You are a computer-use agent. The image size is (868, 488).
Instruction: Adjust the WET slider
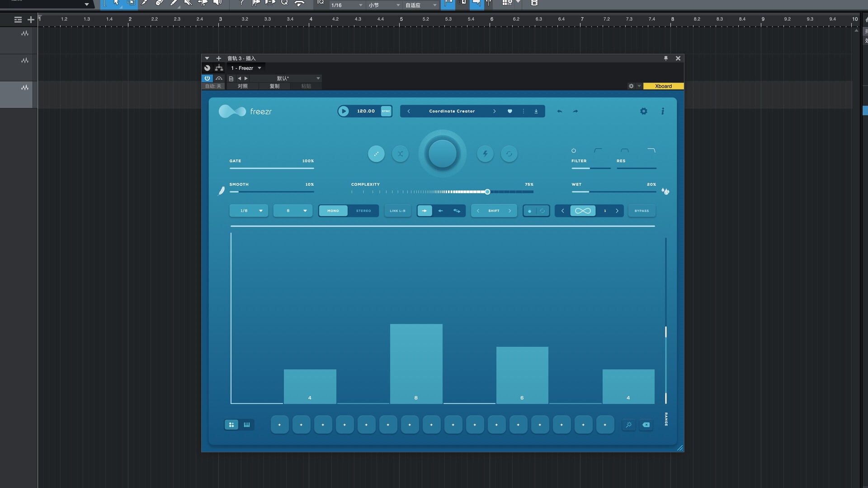click(x=614, y=192)
